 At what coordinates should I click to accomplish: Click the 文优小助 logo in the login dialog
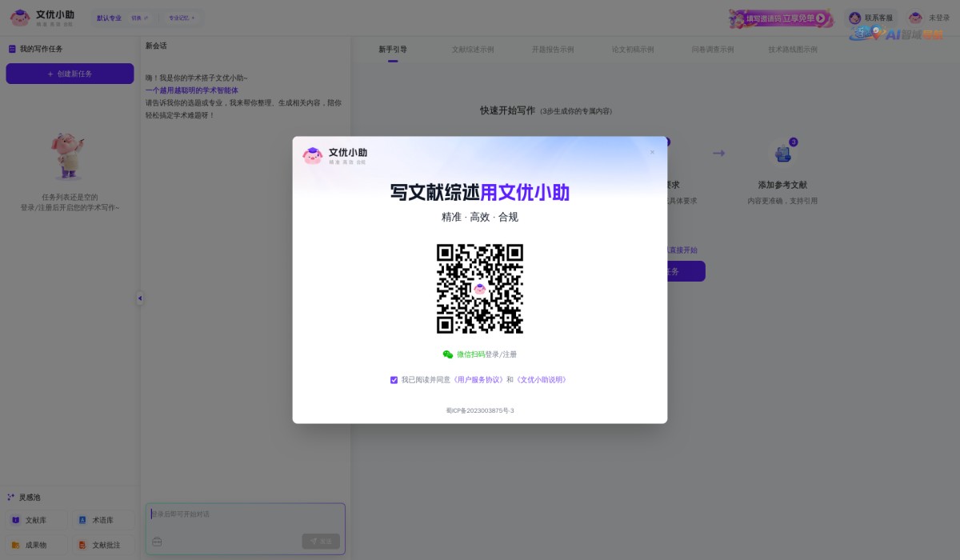point(335,155)
